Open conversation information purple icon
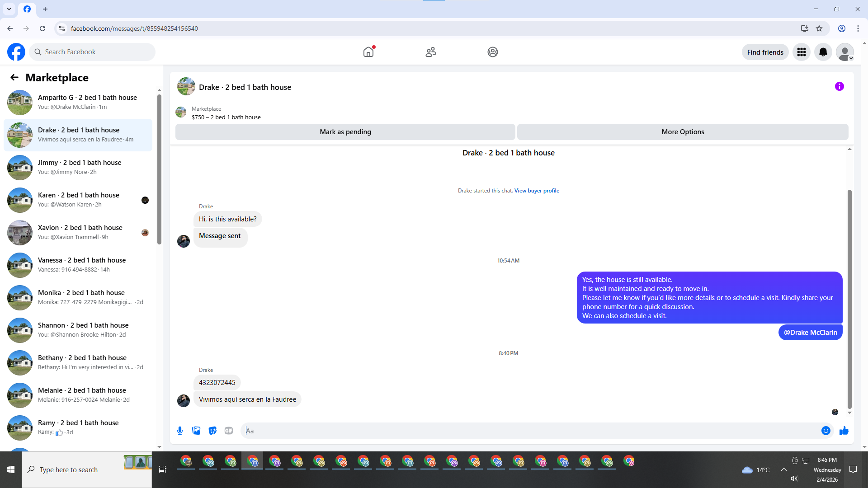The height and width of the screenshot is (488, 868). click(839, 86)
